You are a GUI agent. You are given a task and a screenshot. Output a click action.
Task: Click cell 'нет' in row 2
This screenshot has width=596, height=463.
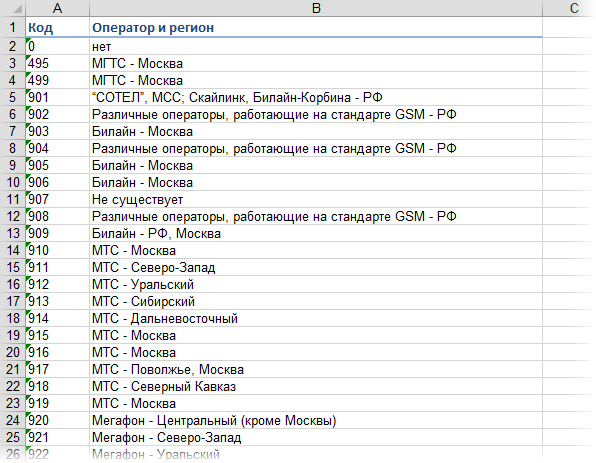pyautogui.click(x=316, y=46)
